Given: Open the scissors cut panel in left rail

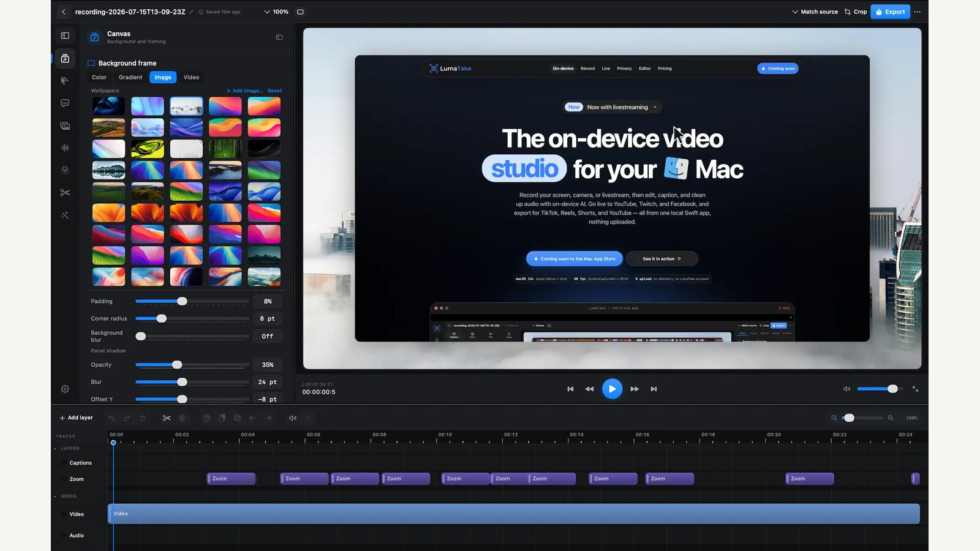Looking at the screenshot, I should [65, 192].
